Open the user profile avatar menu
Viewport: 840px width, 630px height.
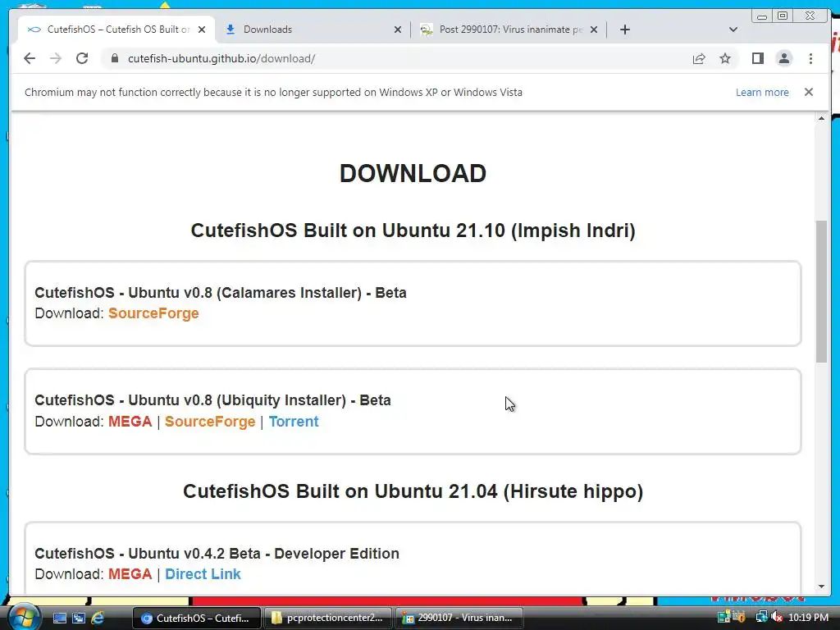(783, 58)
